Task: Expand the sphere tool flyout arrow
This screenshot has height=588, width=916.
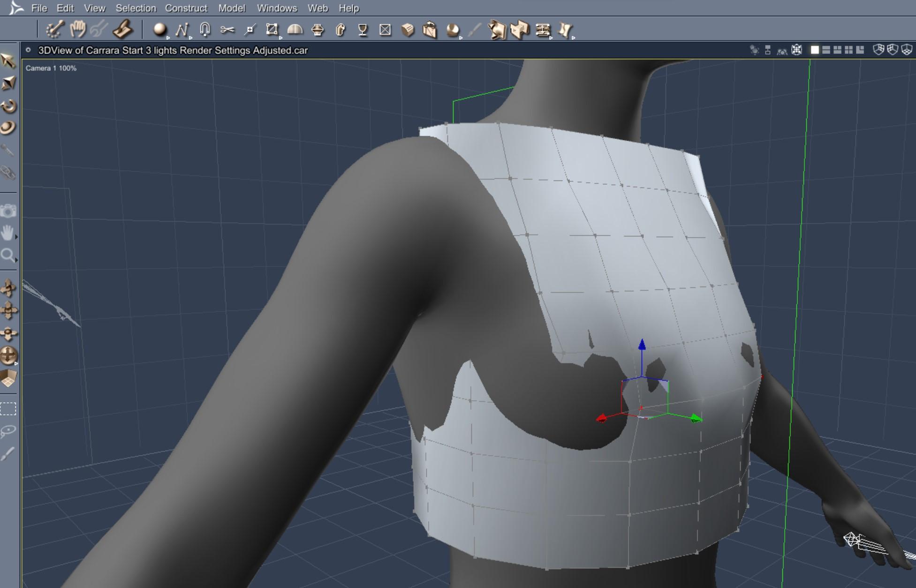Action: 168,38
